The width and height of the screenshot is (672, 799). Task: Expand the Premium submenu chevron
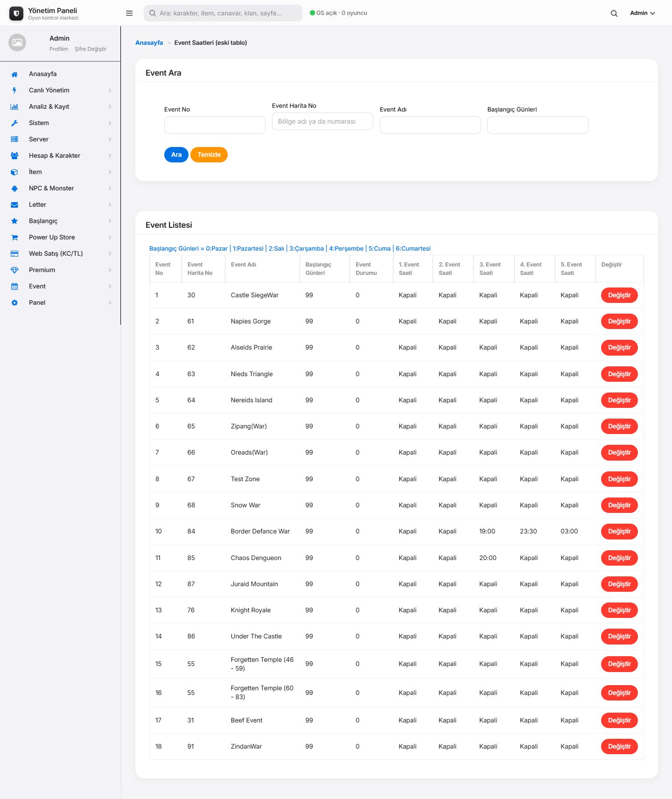(x=110, y=270)
